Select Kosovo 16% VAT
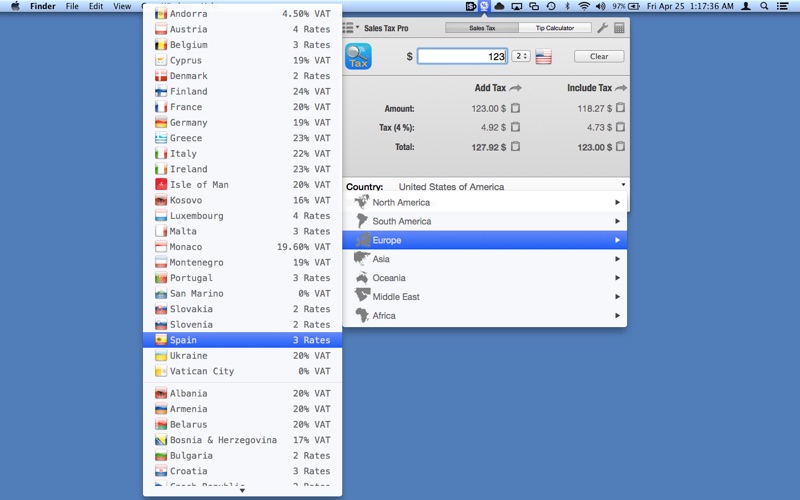Viewport: 800px width, 500px height. point(242,201)
